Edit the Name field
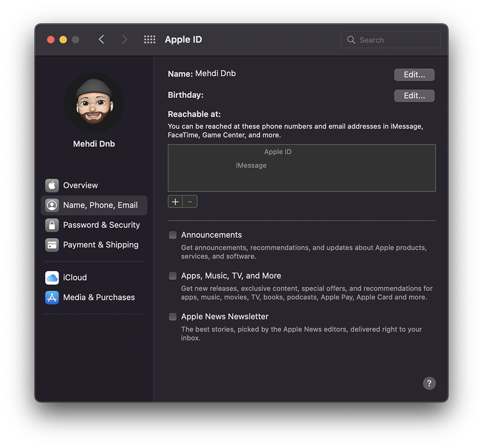Viewport: 483px width, 448px height. coord(414,75)
